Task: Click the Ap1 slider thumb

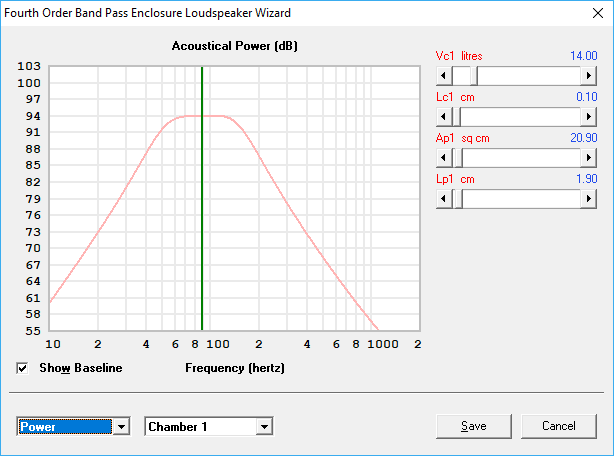Action: pyautogui.click(x=458, y=158)
